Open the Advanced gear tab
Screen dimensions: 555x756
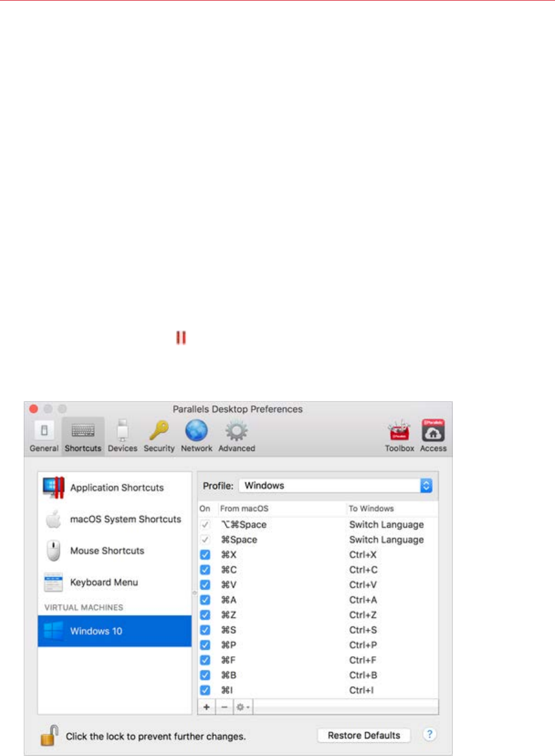pyautogui.click(x=236, y=436)
